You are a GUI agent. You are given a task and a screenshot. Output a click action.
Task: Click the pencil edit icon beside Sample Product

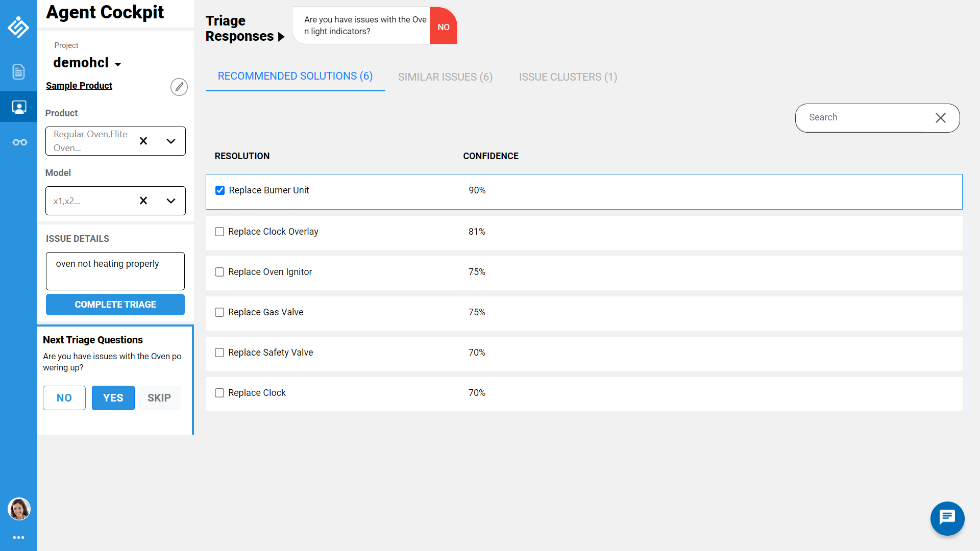pyautogui.click(x=179, y=87)
